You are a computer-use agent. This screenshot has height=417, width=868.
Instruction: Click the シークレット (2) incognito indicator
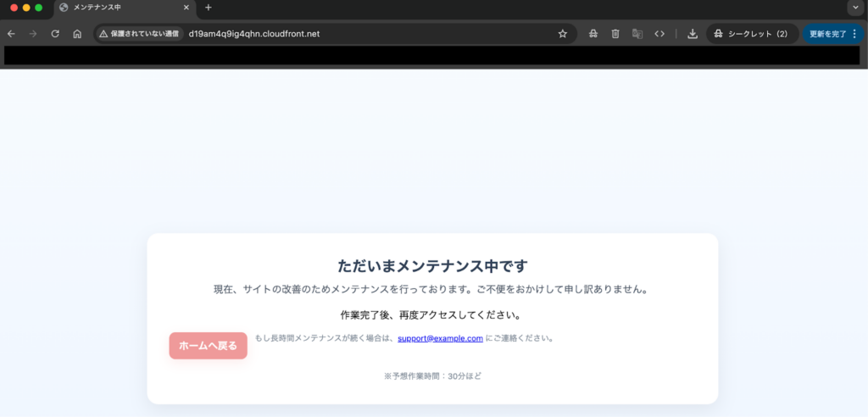tap(751, 34)
